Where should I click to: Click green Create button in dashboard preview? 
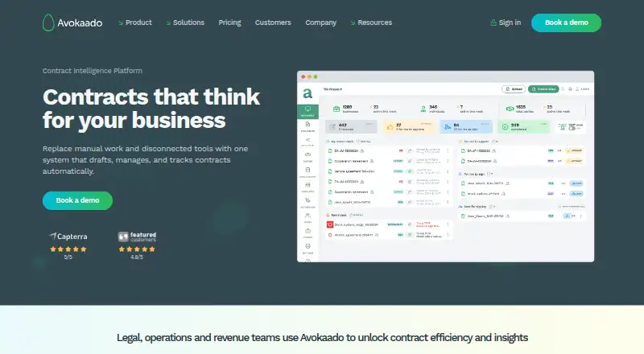point(543,88)
